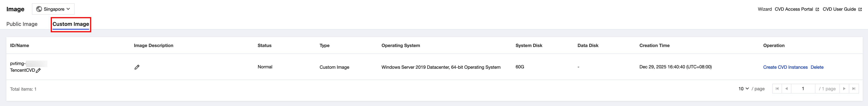This screenshot has width=868, height=106.
Task: Go to the next page arrow
Action: (844, 89)
